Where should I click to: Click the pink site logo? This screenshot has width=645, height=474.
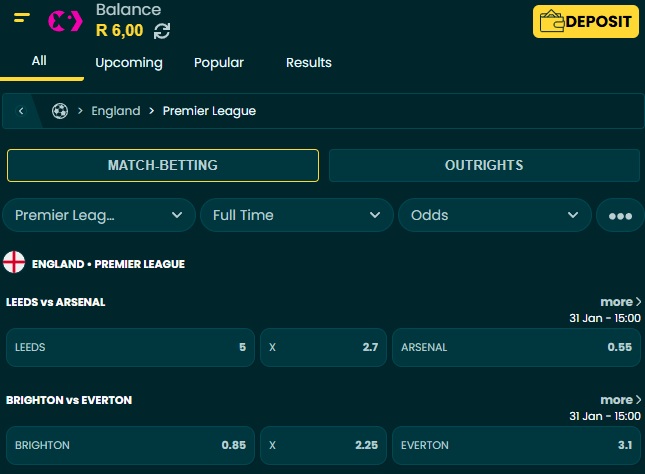[65, 20]
